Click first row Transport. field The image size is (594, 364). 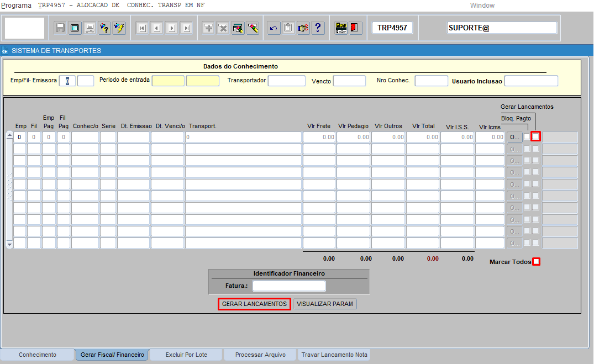243,137
